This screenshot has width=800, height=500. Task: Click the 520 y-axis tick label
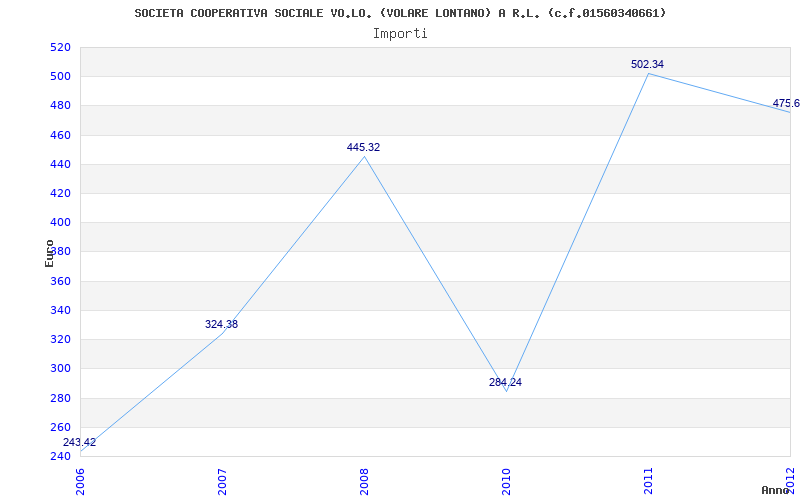coord(60,47)
